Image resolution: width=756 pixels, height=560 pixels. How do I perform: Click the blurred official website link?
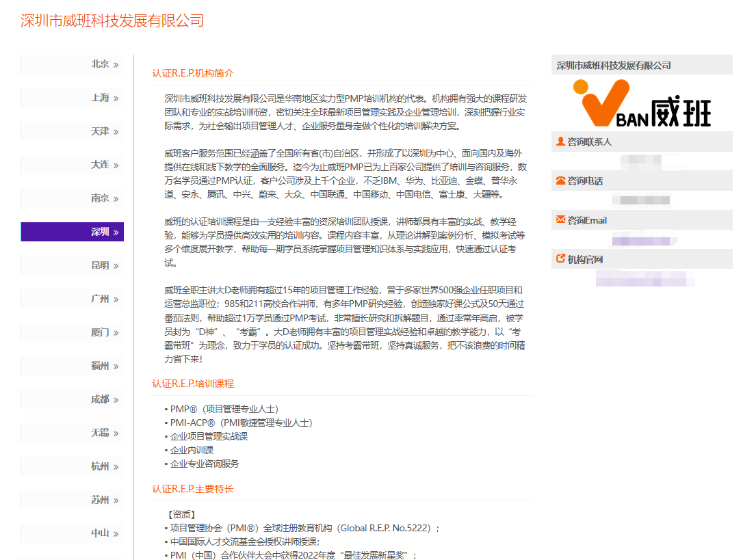coord(644,278)
